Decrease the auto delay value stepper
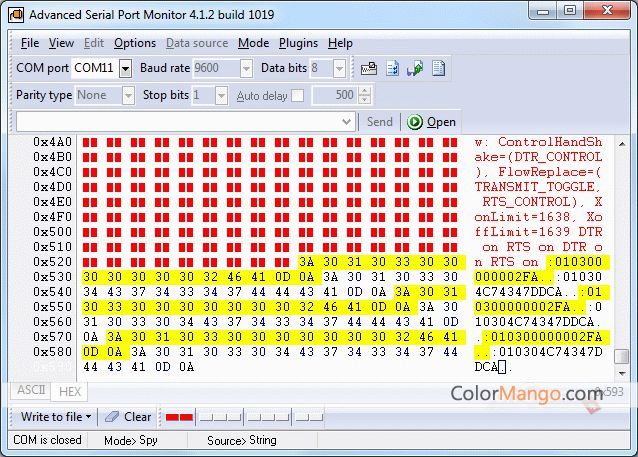This screenshot has width=638, height=457. (x=365, y=100)
